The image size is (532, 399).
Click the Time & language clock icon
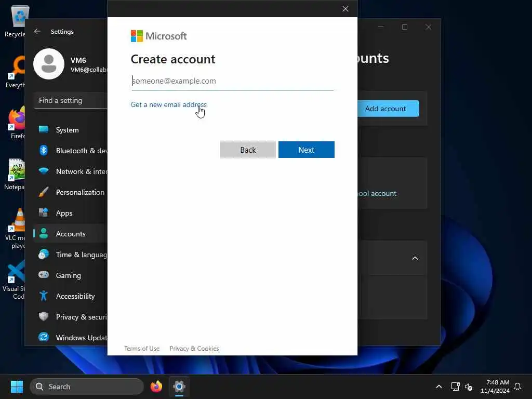44,255
